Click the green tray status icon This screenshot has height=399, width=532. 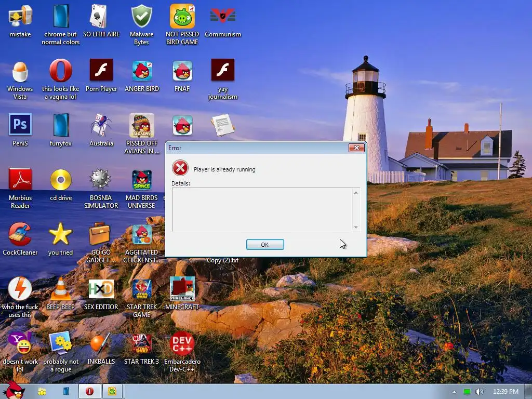point(467,392)
